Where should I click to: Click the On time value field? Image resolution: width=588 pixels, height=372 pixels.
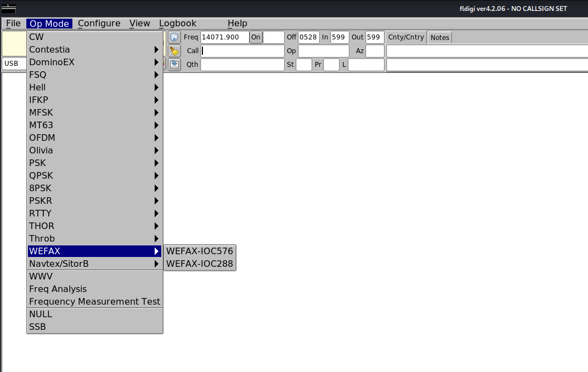pyautogui.click(x=273, y=37)
